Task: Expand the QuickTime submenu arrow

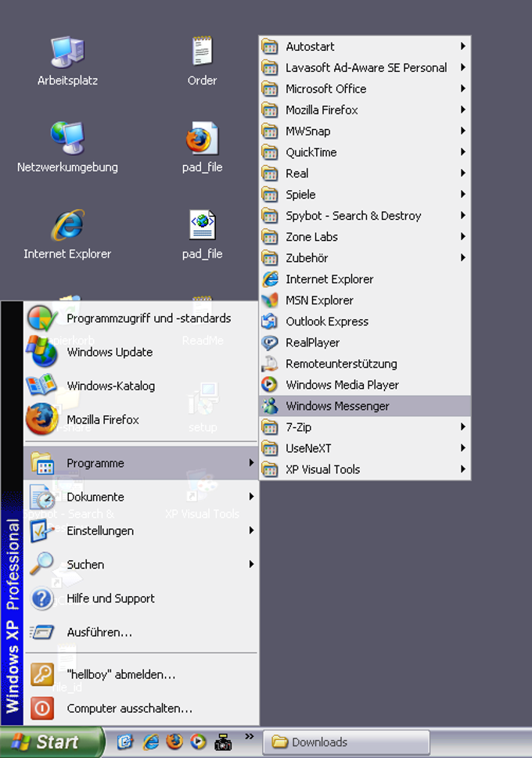Action: point(463,152)
